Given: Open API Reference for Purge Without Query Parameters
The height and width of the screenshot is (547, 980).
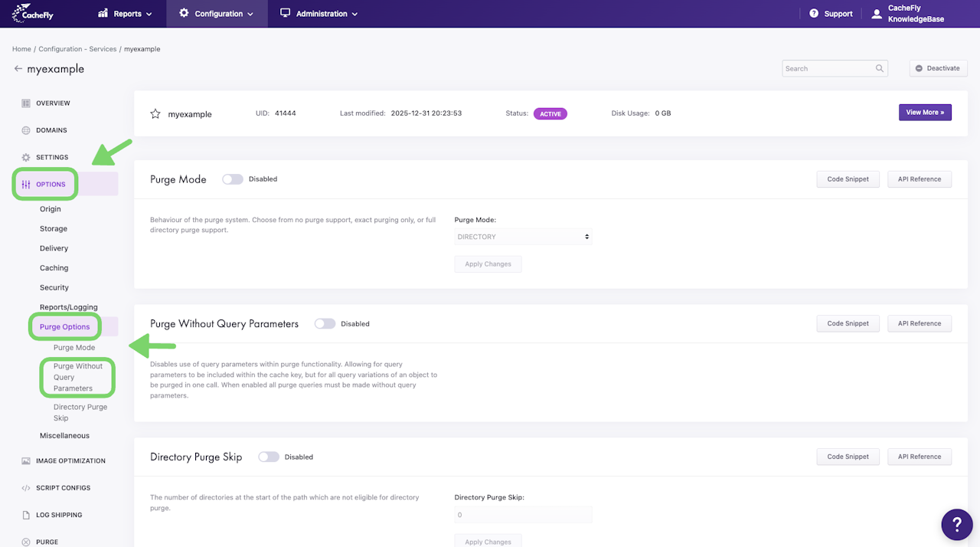Looking at the screenshot, I should 920,323.
